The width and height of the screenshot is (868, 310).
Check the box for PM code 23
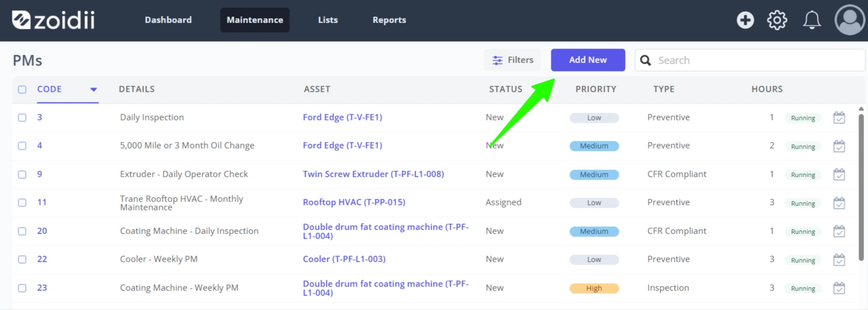[22, 288]
